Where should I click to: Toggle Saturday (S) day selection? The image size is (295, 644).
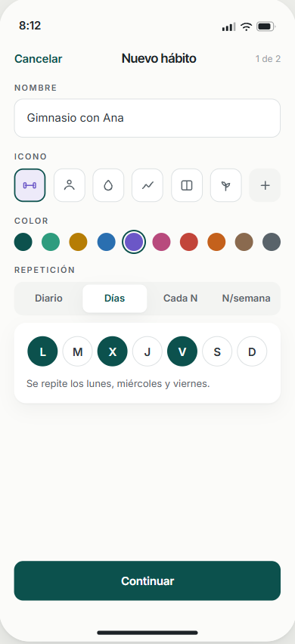(x=217, y=351)
